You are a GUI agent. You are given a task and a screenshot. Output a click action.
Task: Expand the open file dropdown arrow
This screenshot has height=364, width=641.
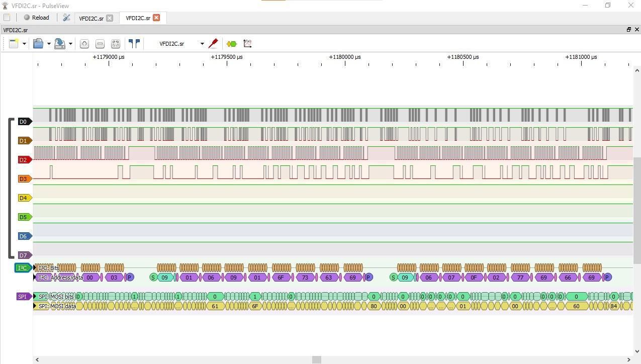point(49,44)
